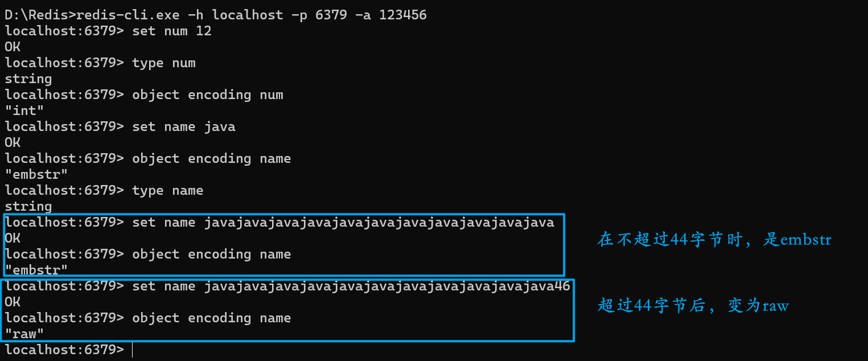
Task: Select the 'type num' command line
Action: tap(100, 63)
